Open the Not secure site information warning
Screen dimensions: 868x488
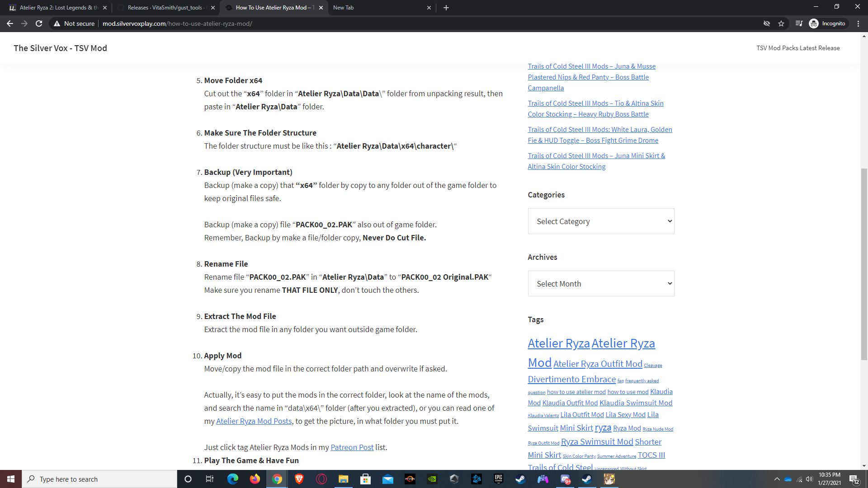tap(74, 23)
